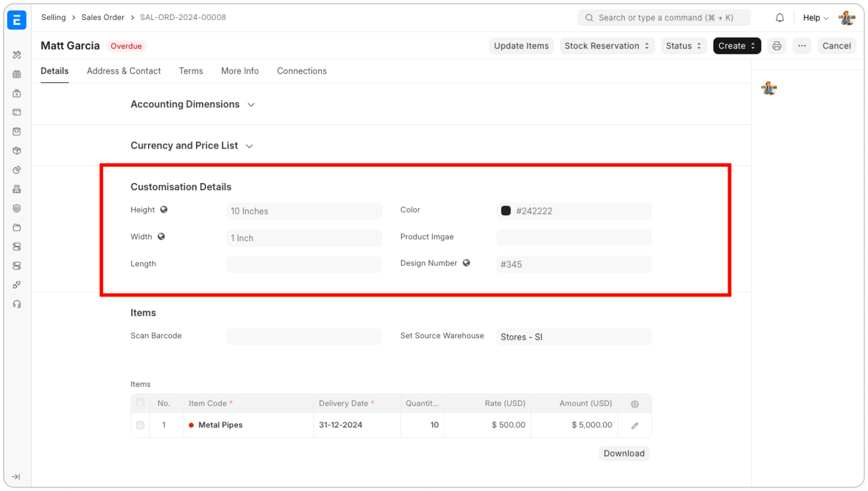Edit the Metal Pipes row with pencil
The height and width of the screenshot is (491, 868).
pos(635,425)
